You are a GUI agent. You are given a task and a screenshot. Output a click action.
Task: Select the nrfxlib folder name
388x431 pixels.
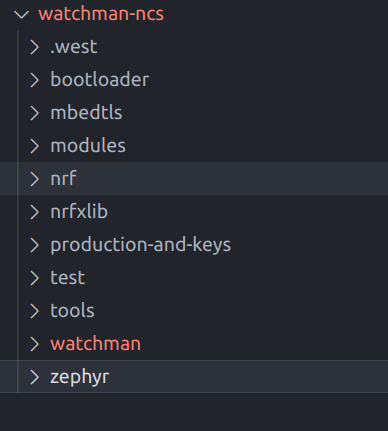coord(79,212)
